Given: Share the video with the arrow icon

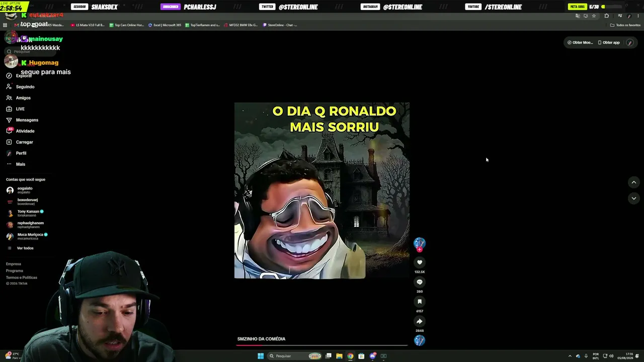Looking at the screenshot, I should coord(420,321).
